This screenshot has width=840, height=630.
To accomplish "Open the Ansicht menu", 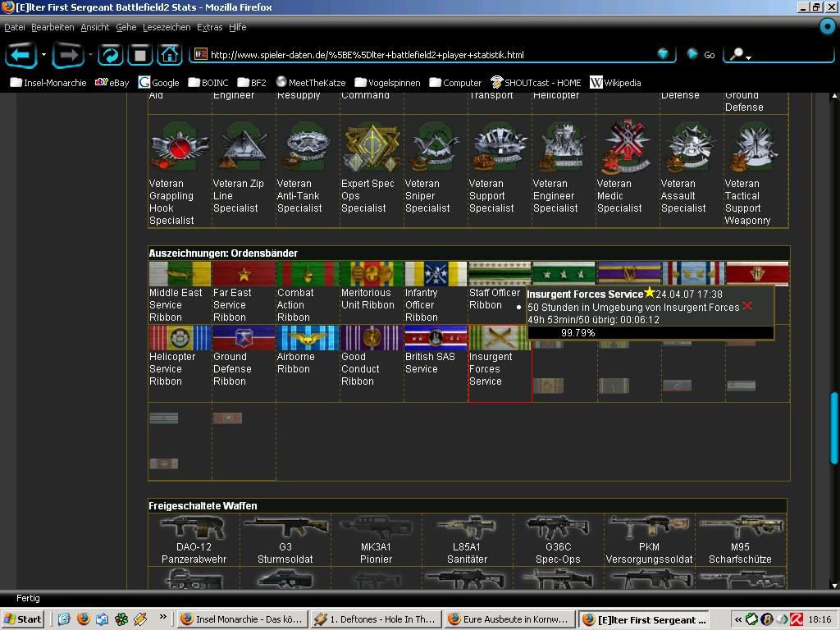I will (x=95, y=27).
